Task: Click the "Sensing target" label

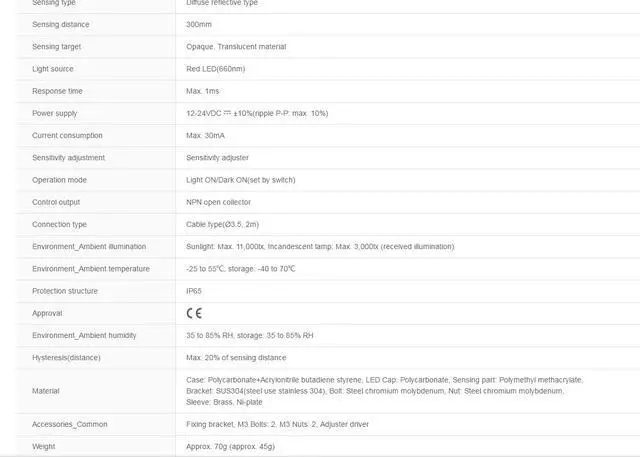Action: [56, 46]
